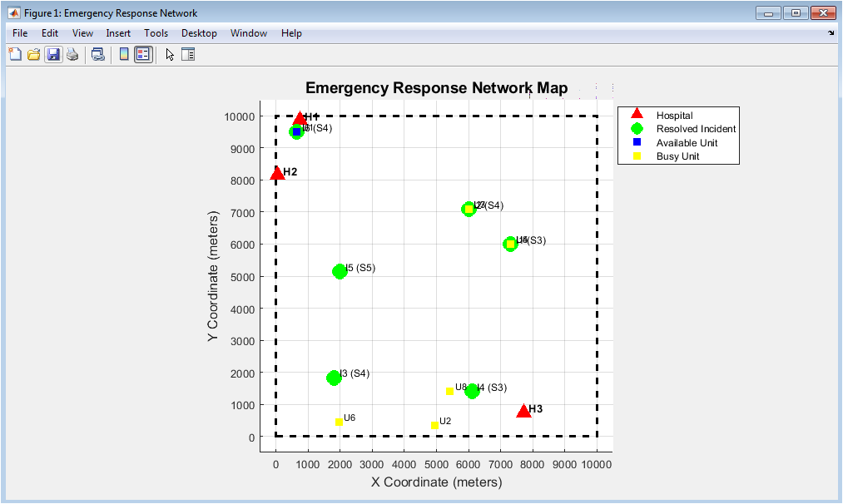Select the I5 (S5) incident marker
Viewport: 843px width, 504px height.
click(340, 271)
